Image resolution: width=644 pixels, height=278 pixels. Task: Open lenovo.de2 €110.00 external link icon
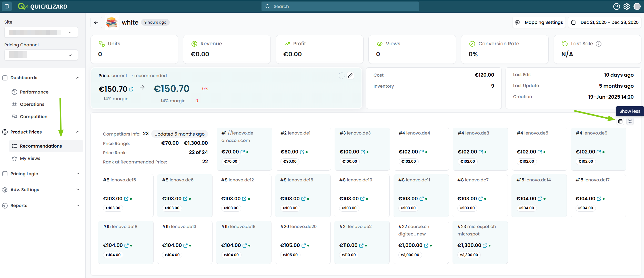coord(361,245)
